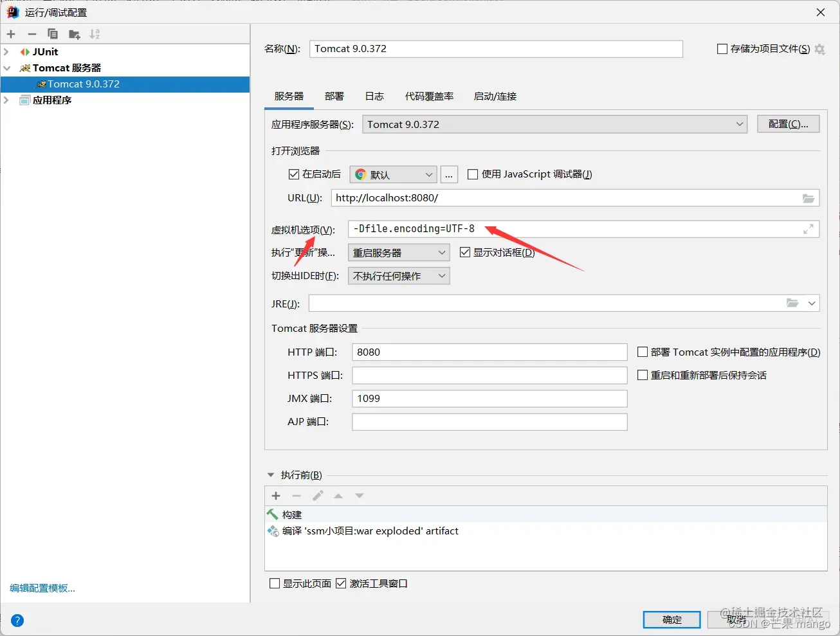Switch to the 服务器 tab
Screen dimensions: 840x636
[289, 96]
